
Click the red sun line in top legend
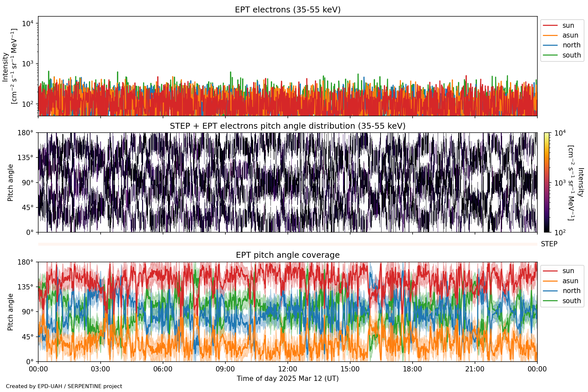coord(550,25)
